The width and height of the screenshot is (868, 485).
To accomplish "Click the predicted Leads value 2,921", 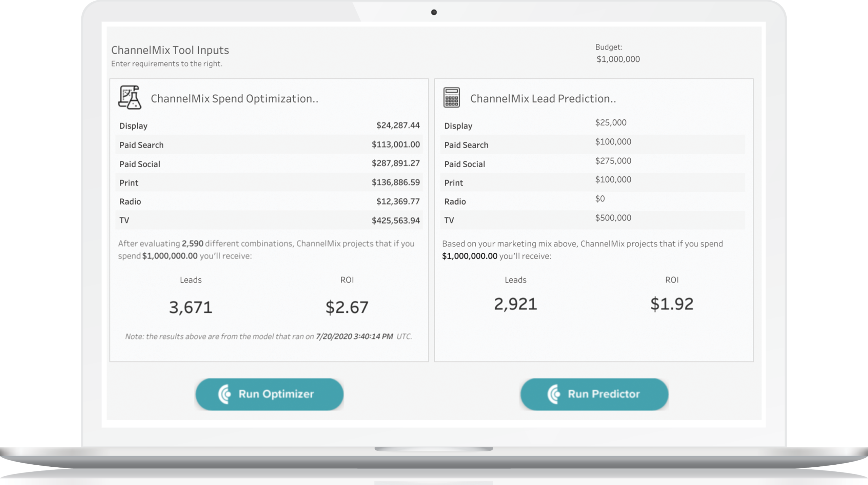I will point(515,304).
